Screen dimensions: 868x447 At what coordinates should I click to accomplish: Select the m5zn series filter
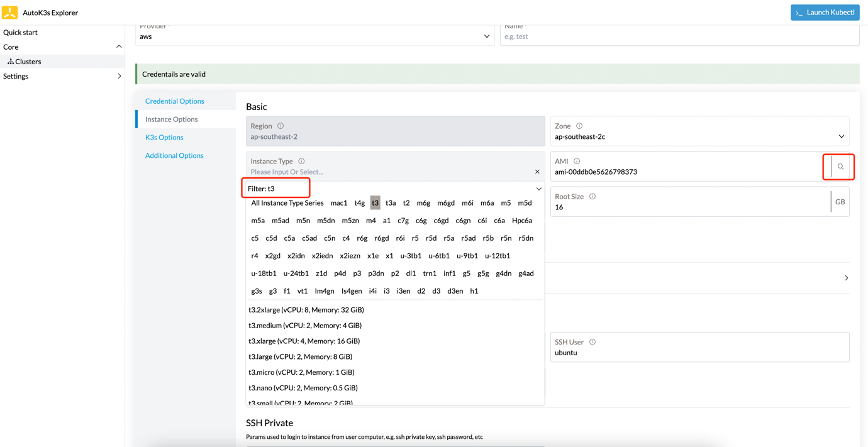(x=350, y=221)
